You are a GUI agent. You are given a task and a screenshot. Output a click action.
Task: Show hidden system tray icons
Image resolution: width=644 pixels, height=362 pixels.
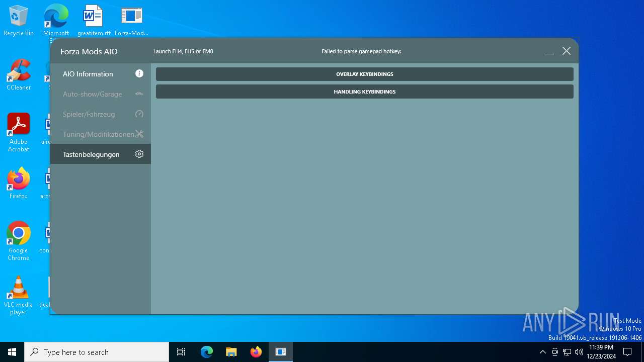542,352
